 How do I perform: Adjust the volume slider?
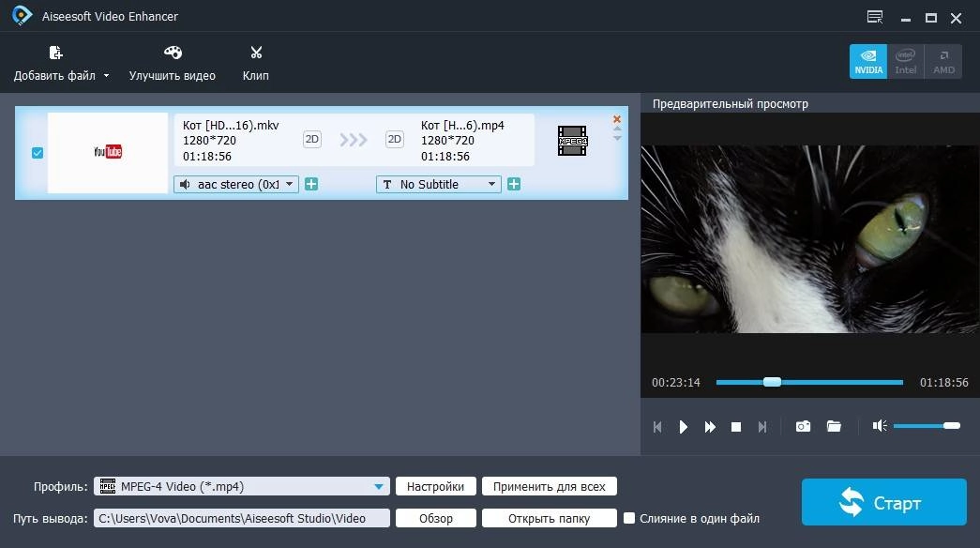pyautogui.click(x=927, y=426)
